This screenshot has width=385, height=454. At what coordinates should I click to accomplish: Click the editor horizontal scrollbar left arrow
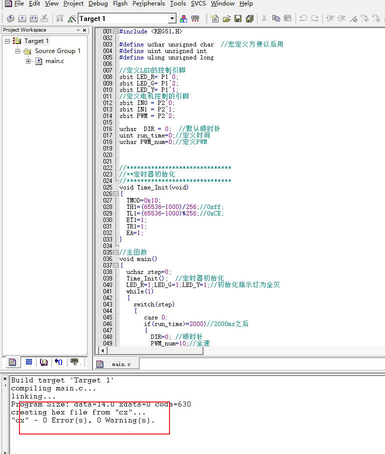tap(103, 350)
